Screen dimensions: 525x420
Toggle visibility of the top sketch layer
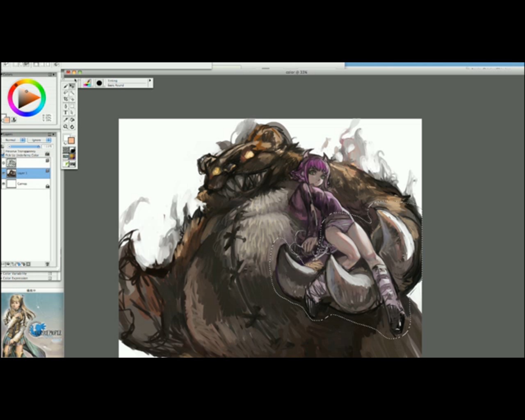pos(4,163)
